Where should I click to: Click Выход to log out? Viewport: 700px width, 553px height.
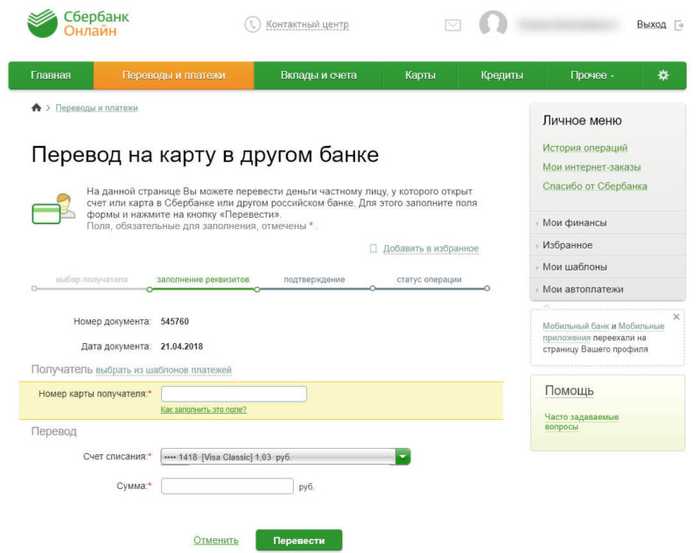pyautogui.click(x=651, y=25)
